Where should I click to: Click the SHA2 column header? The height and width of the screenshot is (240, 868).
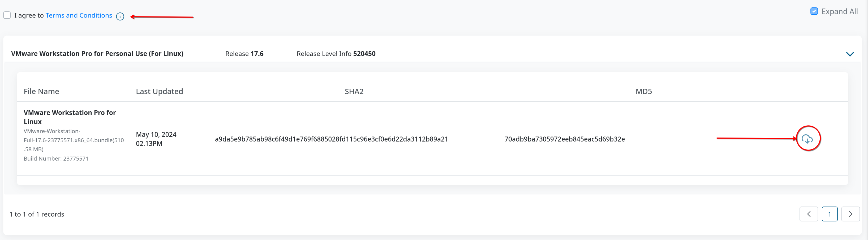[354, 91]
